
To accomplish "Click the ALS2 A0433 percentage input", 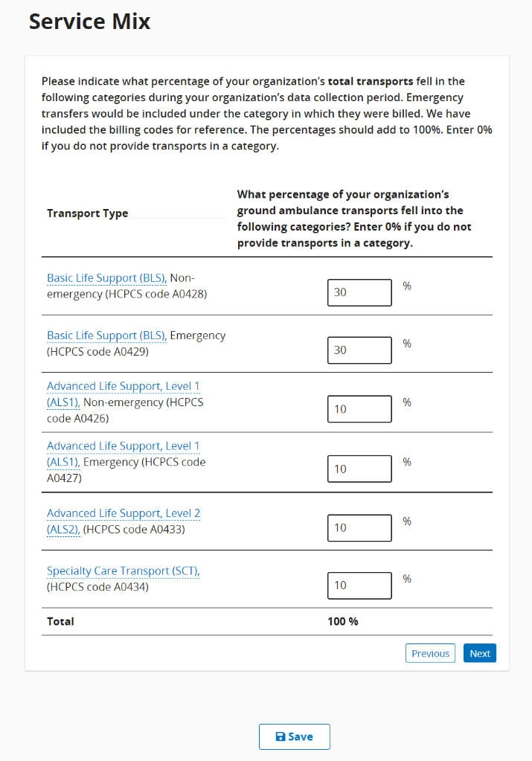I will tap(359, 527).
